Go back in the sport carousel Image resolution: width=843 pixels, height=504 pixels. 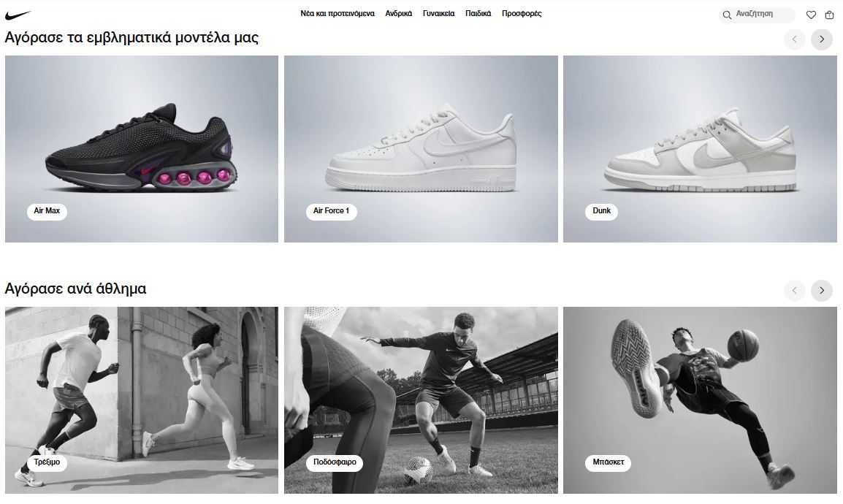tap(794, 291)
